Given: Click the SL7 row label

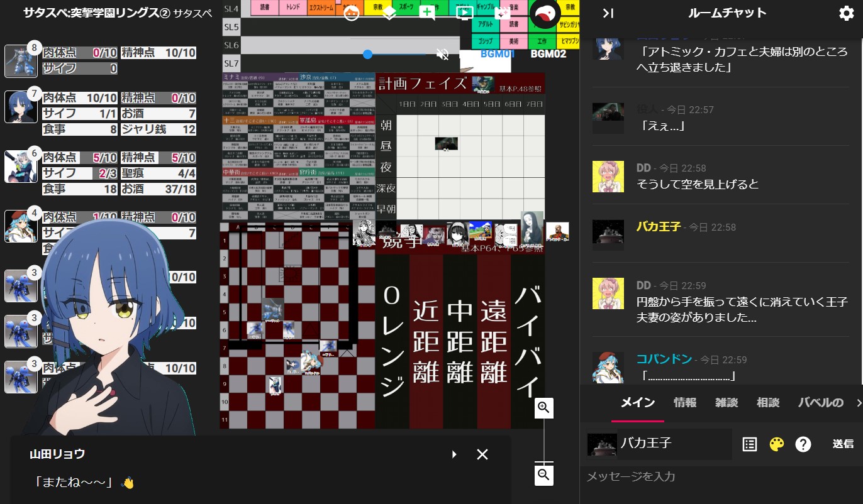Looking at the screenshot, I should pos(231,63).
